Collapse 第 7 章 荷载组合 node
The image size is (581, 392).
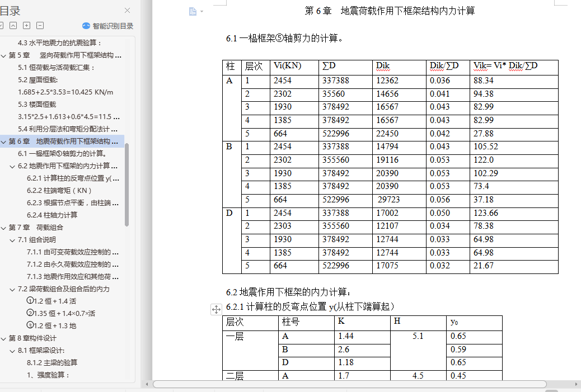3,228
